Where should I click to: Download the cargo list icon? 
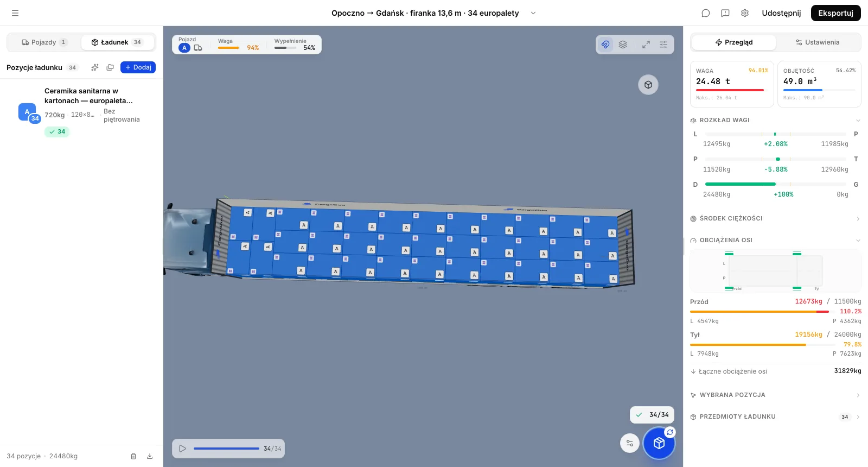[x=150, y=456]
